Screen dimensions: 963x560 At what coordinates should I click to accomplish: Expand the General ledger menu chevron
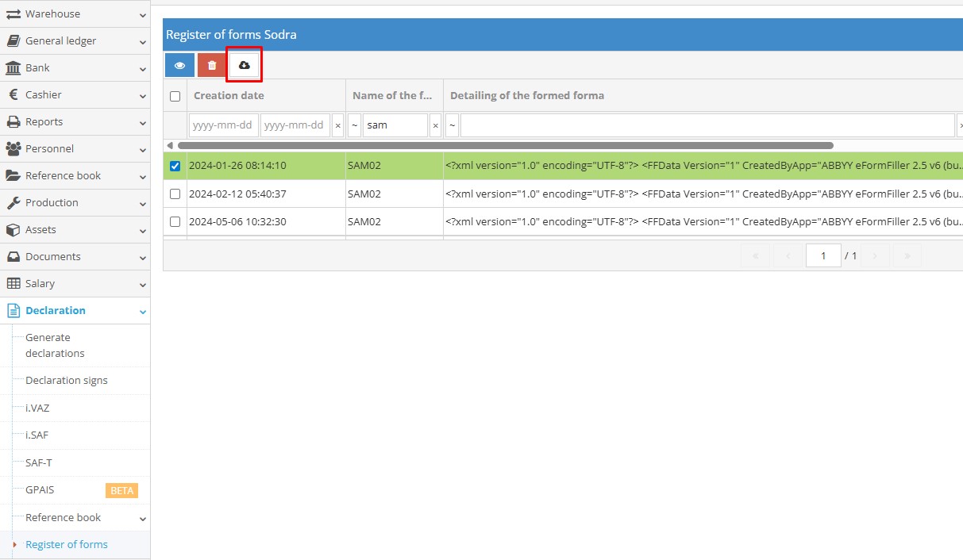pyautogui.click(x=143, y=42)
